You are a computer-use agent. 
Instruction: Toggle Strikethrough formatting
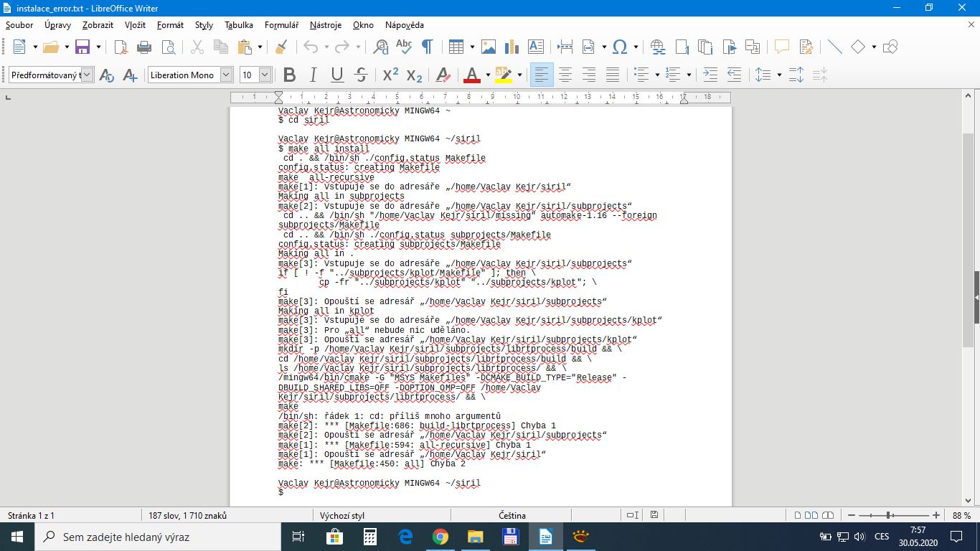(361, 75)
